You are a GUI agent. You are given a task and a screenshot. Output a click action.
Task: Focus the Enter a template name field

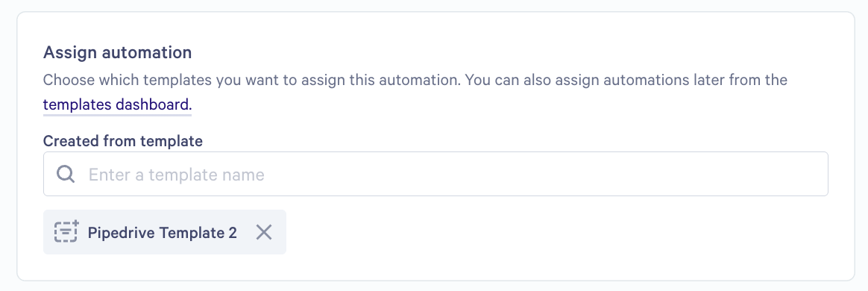point(435,174)
